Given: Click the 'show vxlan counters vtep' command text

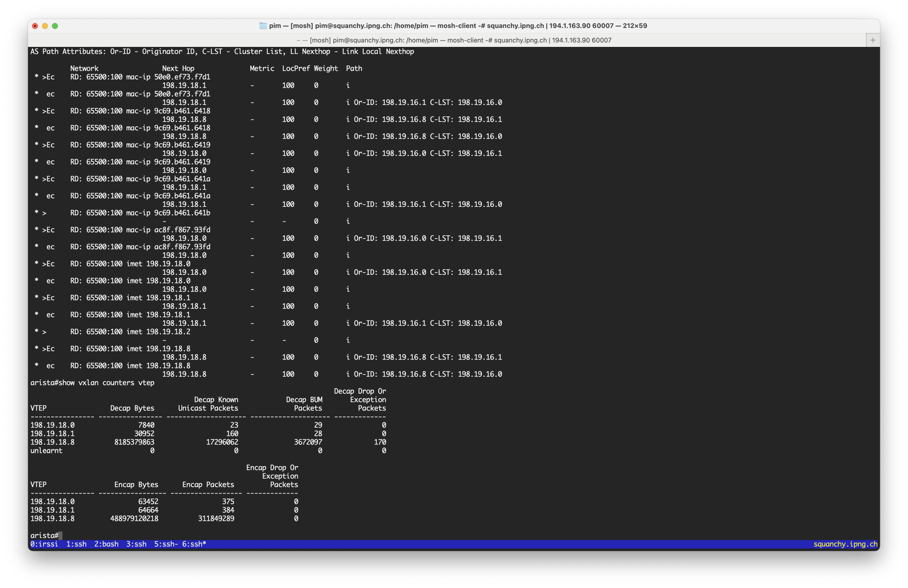Looking at the screenshot, I should pyautogui.click(x=106, y=382).
